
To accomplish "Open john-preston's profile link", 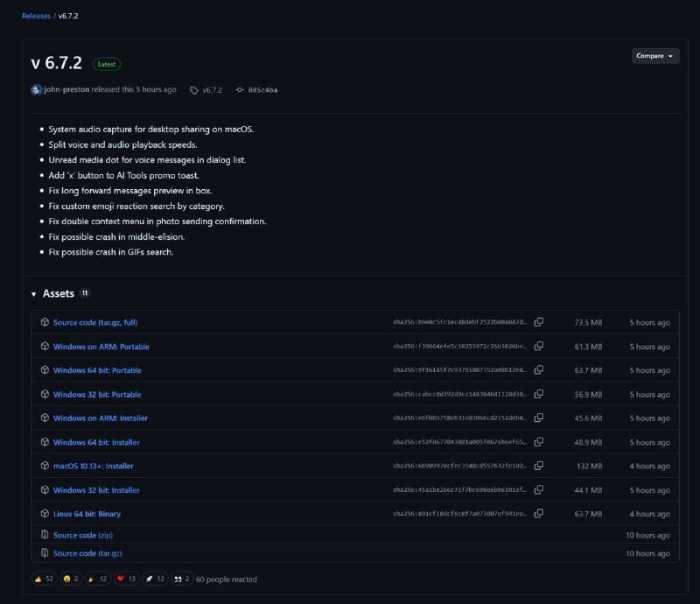I will tap(67, 90).
